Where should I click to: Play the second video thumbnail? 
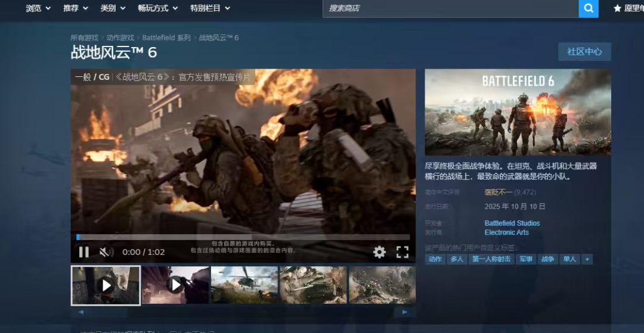(x=175, y=285)
